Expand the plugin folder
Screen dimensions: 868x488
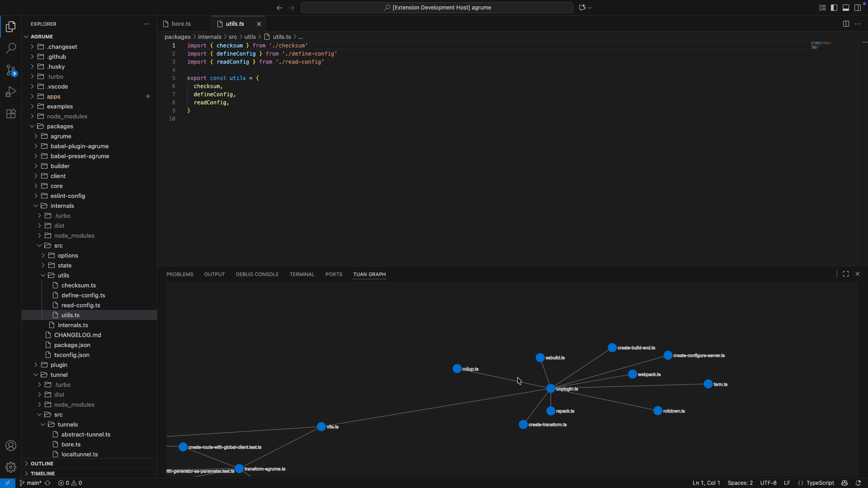coord(59,365)
